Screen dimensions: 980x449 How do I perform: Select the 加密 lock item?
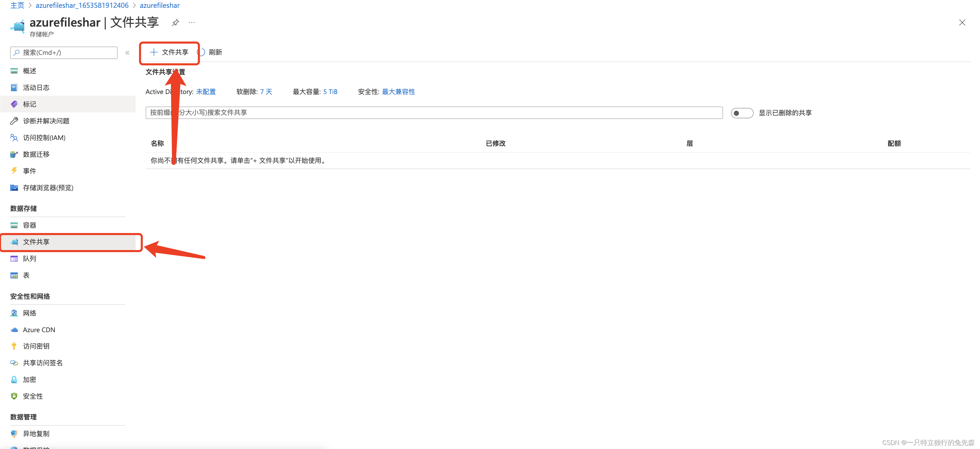(x=29, y=380)
